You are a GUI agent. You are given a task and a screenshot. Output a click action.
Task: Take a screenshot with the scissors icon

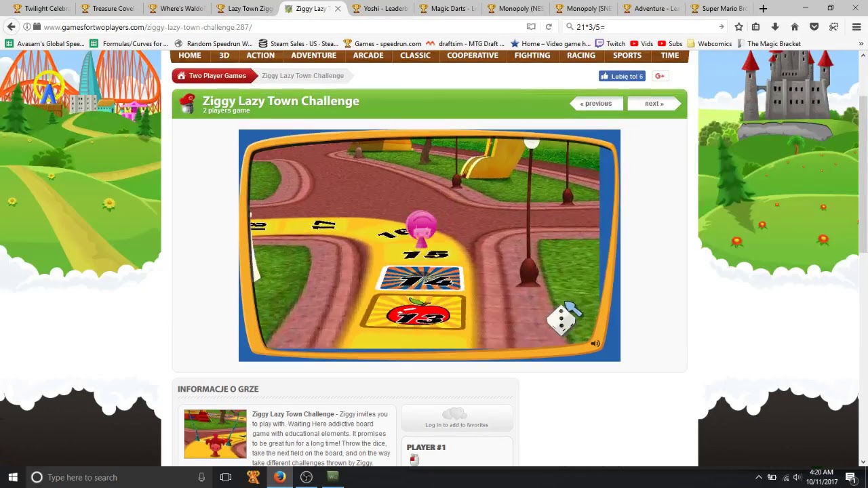pyautogui.click(x=834, y=27)
